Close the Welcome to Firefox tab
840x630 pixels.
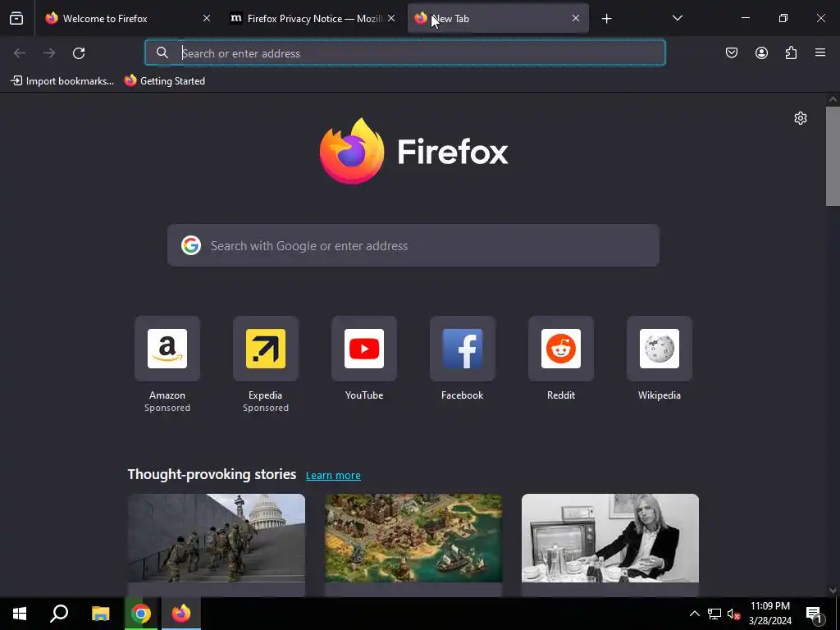point(207,18)
